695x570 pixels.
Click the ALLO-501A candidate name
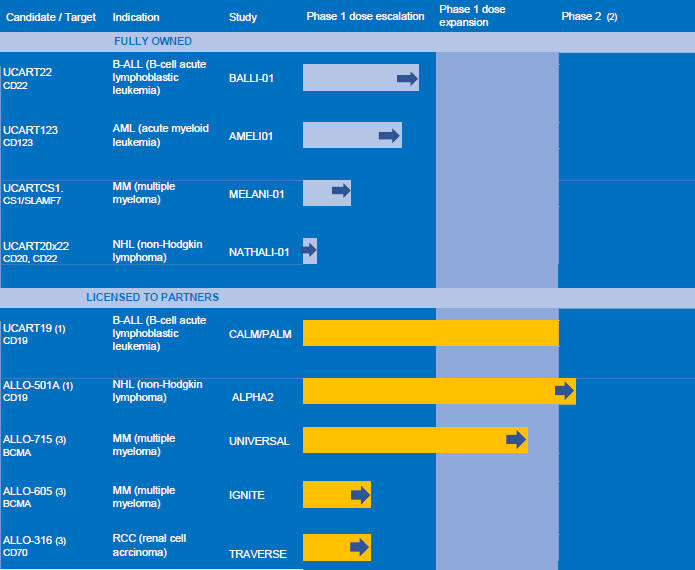33,385
